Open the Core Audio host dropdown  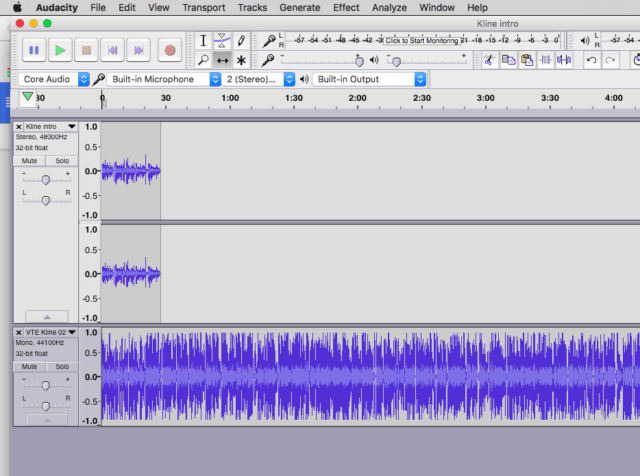54,79
